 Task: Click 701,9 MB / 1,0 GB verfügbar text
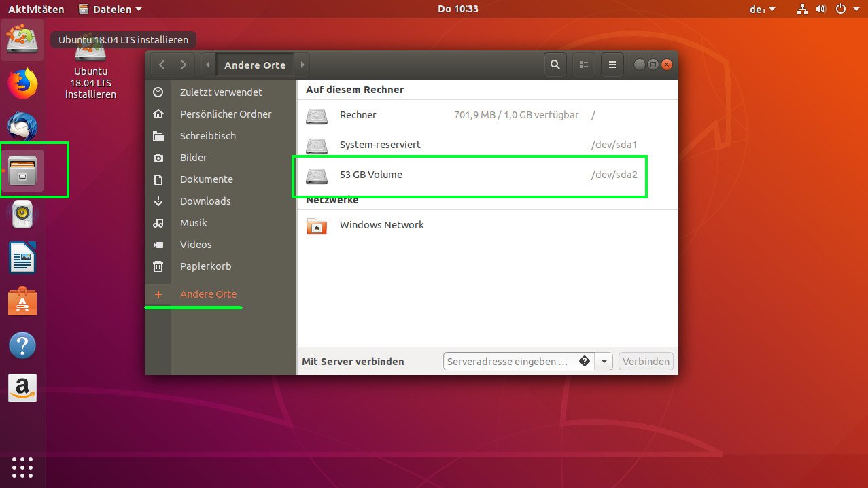517,115
